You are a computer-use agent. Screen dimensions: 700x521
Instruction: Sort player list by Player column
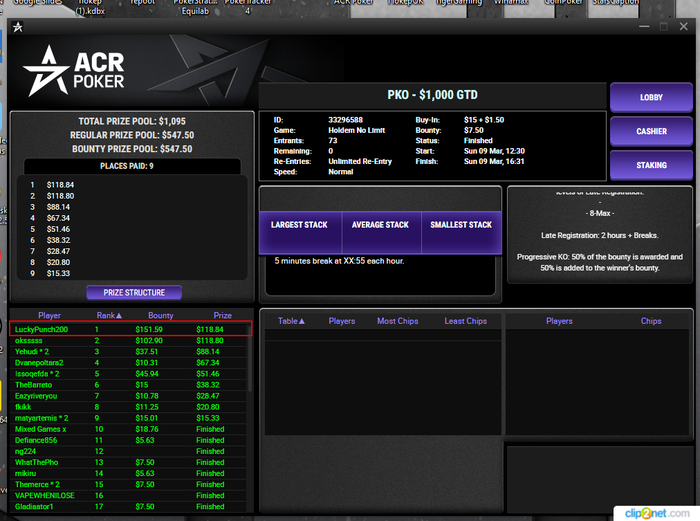49,315
